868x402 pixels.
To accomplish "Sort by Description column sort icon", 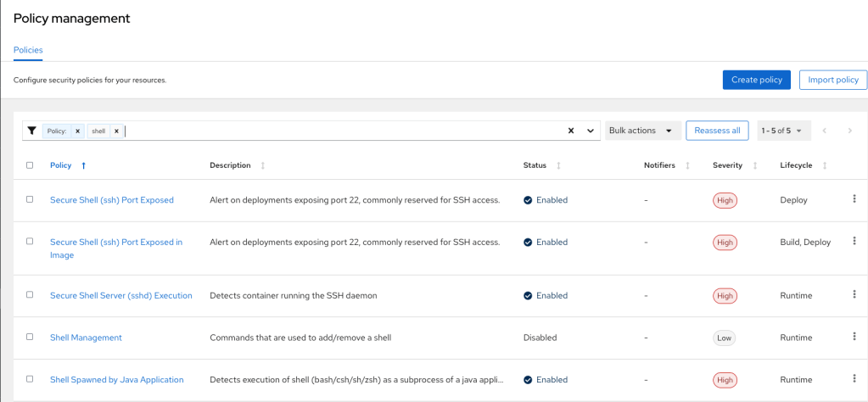I will click(x=262, y=165).
